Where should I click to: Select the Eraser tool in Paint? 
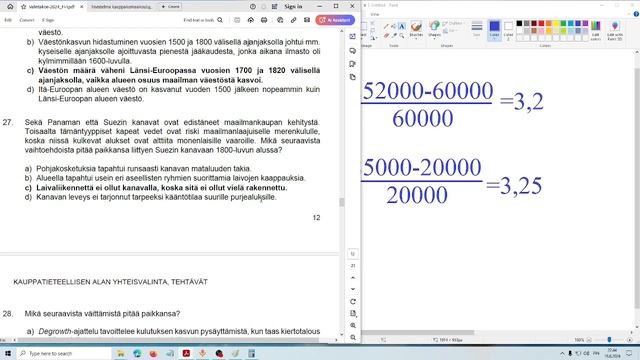pos(386,36)
